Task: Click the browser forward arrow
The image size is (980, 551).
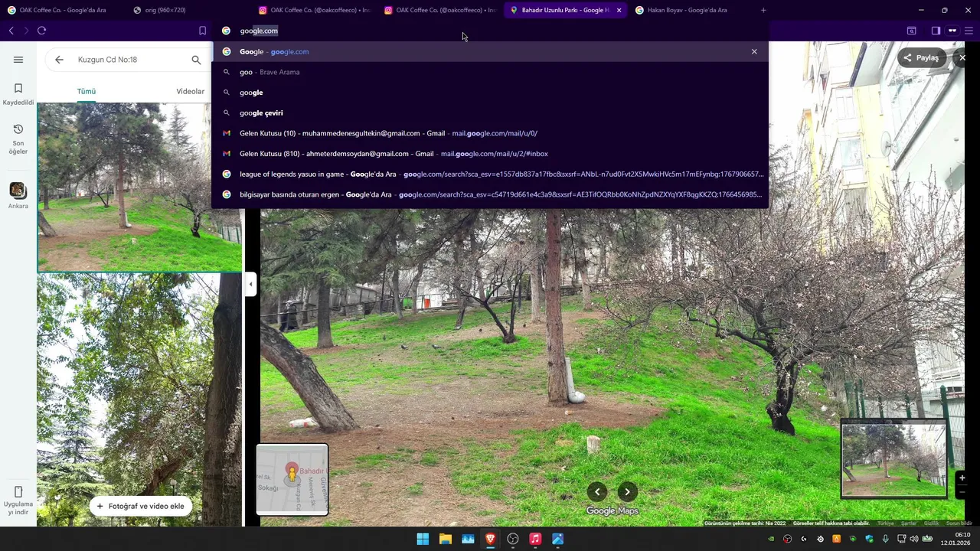Action: point(26,31)
